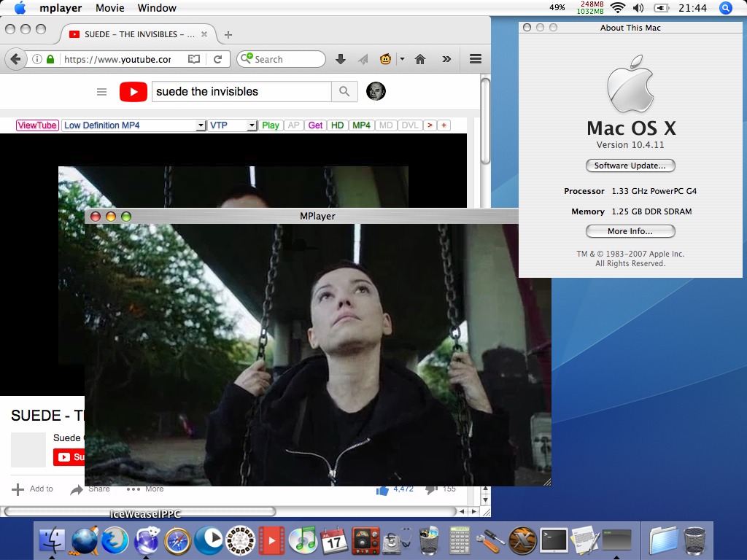Image resolution: width=747 pixels, height=560 pixels.
Task: Open the Movie menu
Action: pos(110,8)
